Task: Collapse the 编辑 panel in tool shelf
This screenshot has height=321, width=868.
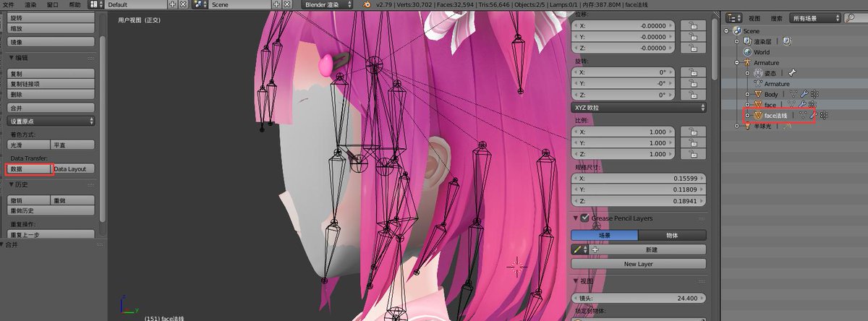Action: (12, 57)
